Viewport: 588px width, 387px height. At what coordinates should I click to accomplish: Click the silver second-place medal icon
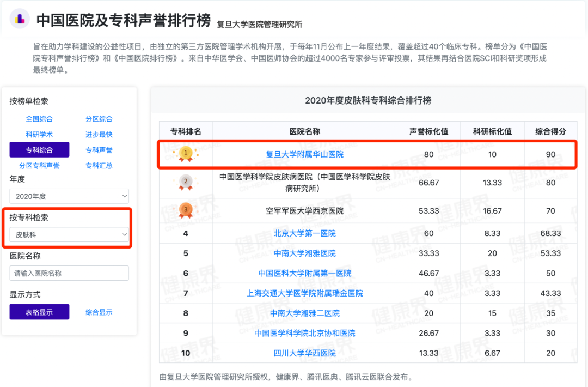186,183
